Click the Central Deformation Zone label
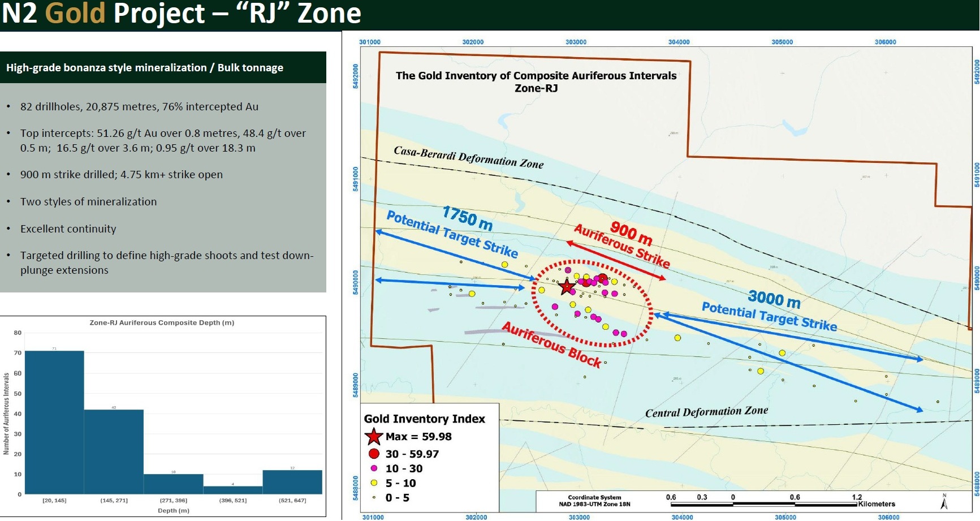 click(706, 412)
